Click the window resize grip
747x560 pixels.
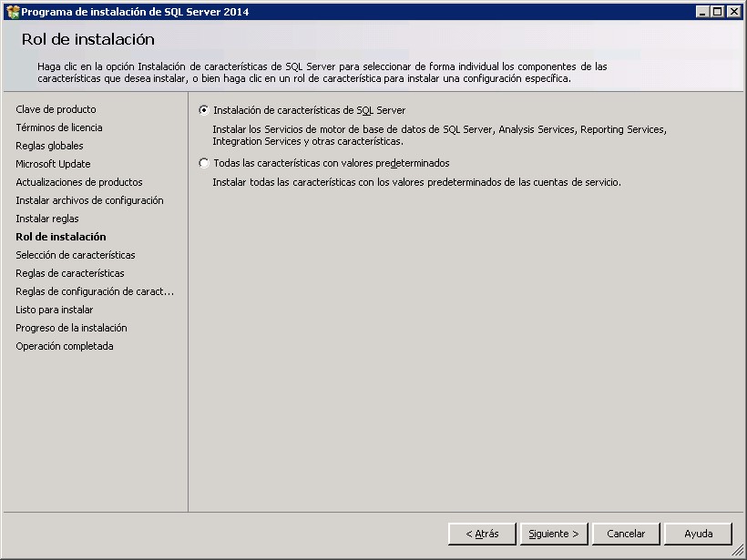click(x=740, y=553)
